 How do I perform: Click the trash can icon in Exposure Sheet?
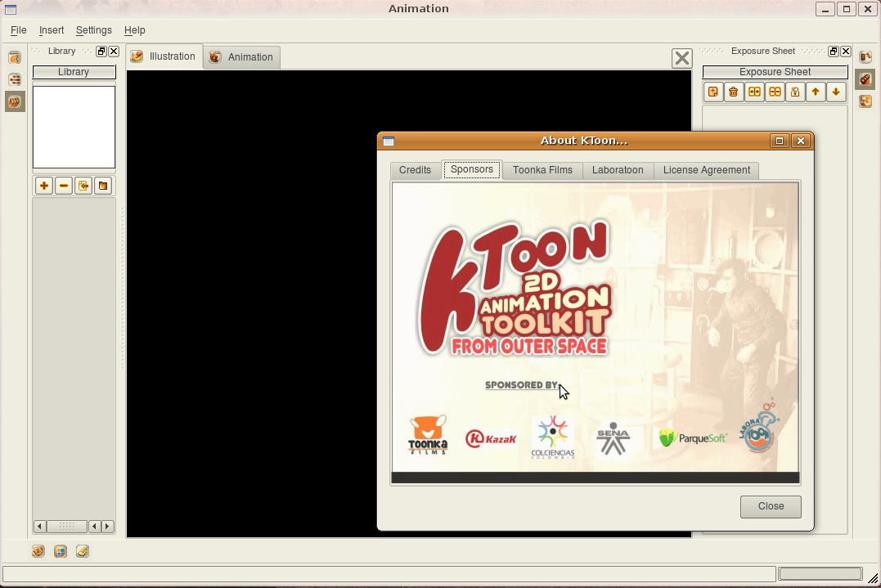click(734, 92)
